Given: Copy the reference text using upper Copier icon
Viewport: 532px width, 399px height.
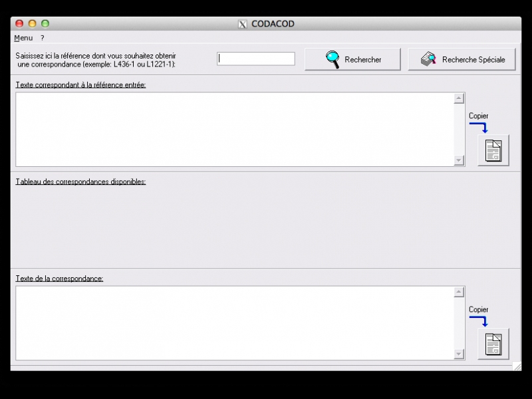Looking at the screenshot, I should tap(493, 150).
